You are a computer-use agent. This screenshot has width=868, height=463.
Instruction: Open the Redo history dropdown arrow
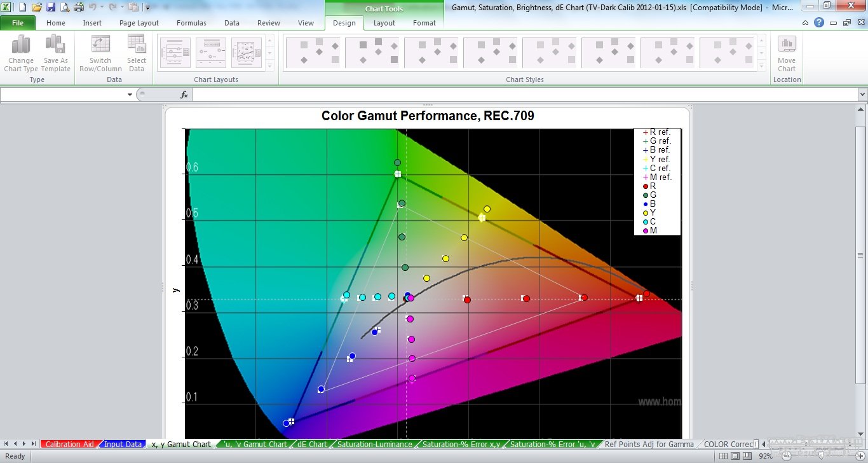[x=121, y=7]
